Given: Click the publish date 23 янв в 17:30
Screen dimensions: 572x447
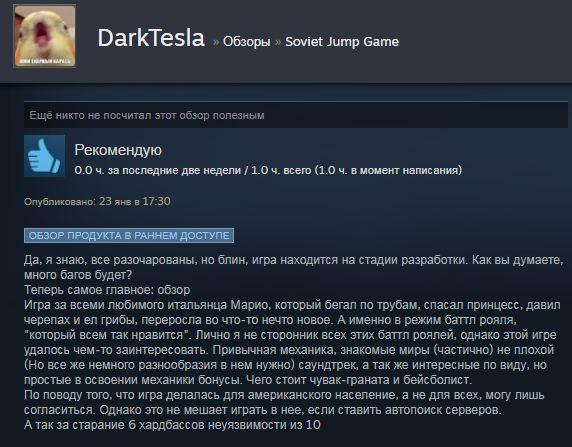Looking at the screenshot, I should 135,201.
